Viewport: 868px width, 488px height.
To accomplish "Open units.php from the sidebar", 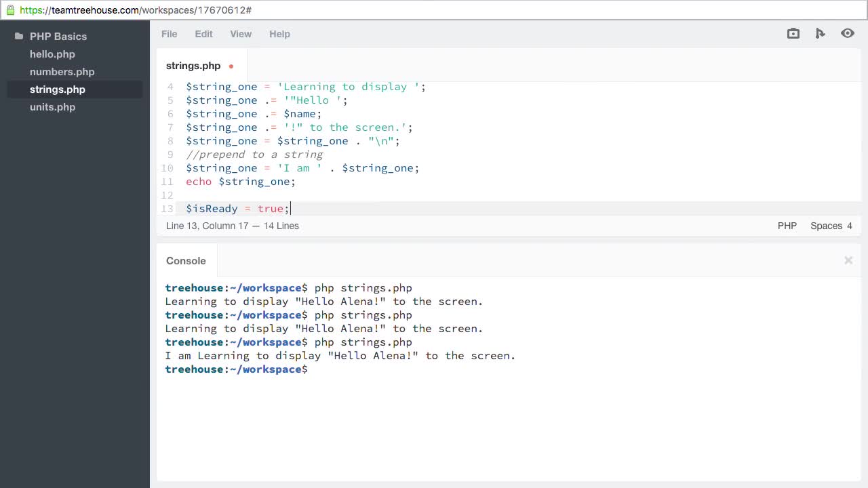I will coord(52,107).
